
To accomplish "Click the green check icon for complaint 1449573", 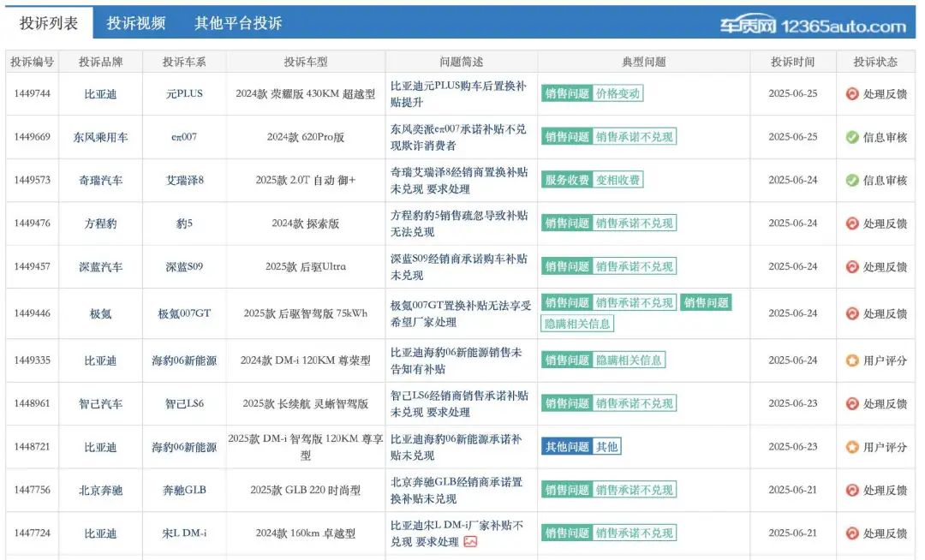I will 852,181.
